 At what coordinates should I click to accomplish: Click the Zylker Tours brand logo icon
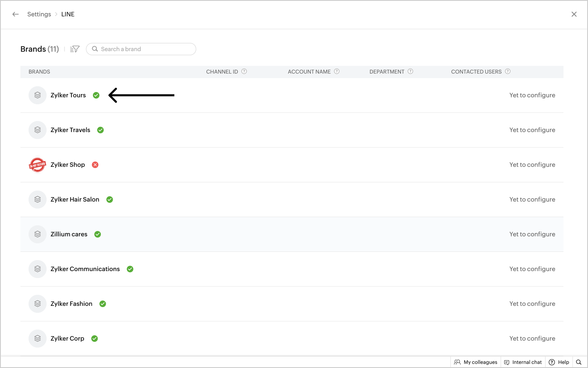coord(38,95)
